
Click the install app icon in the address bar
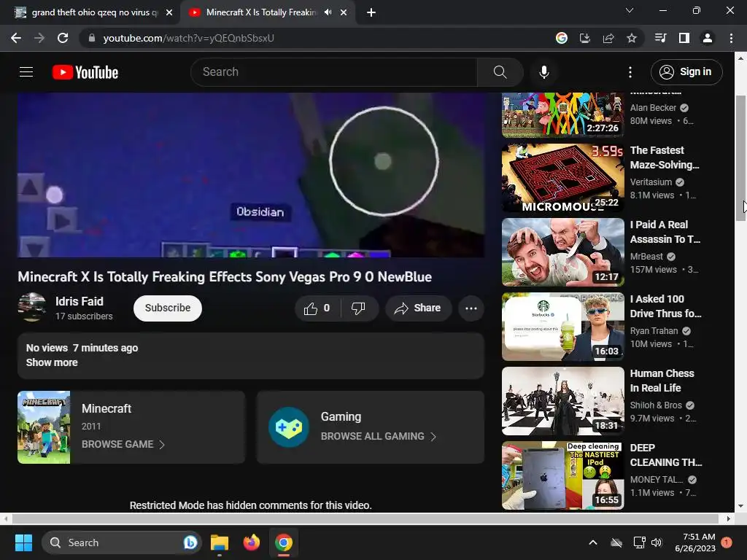585,38
